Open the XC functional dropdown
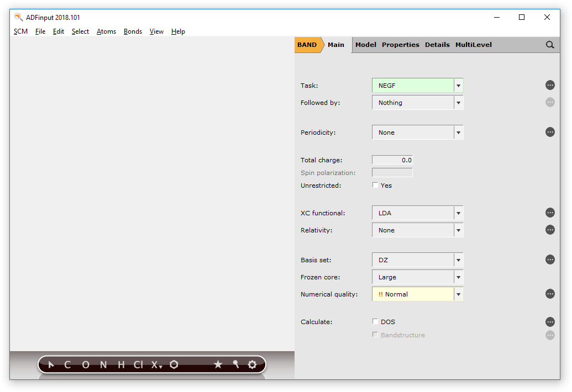572x392 pixels. [x=417, y=213]
